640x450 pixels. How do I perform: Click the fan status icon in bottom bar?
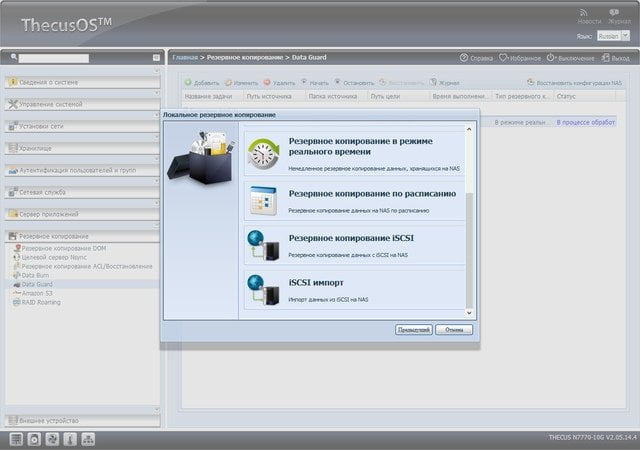click(x=52, y=439)
